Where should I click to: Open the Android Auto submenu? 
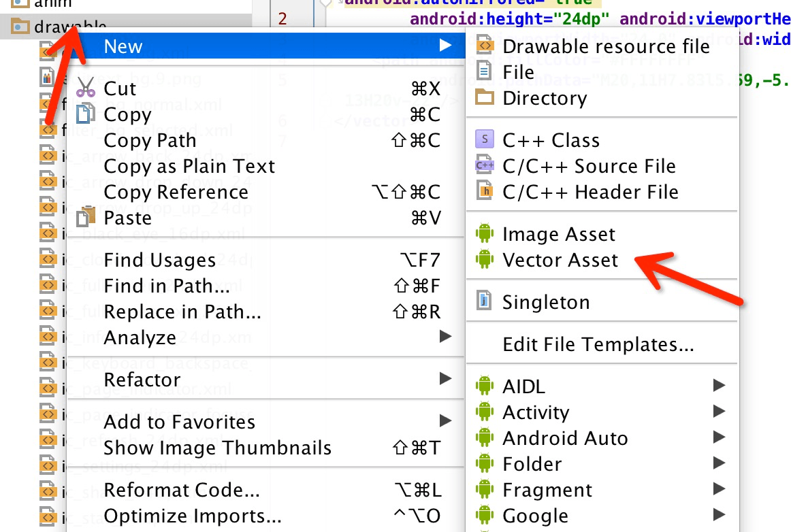603,438
